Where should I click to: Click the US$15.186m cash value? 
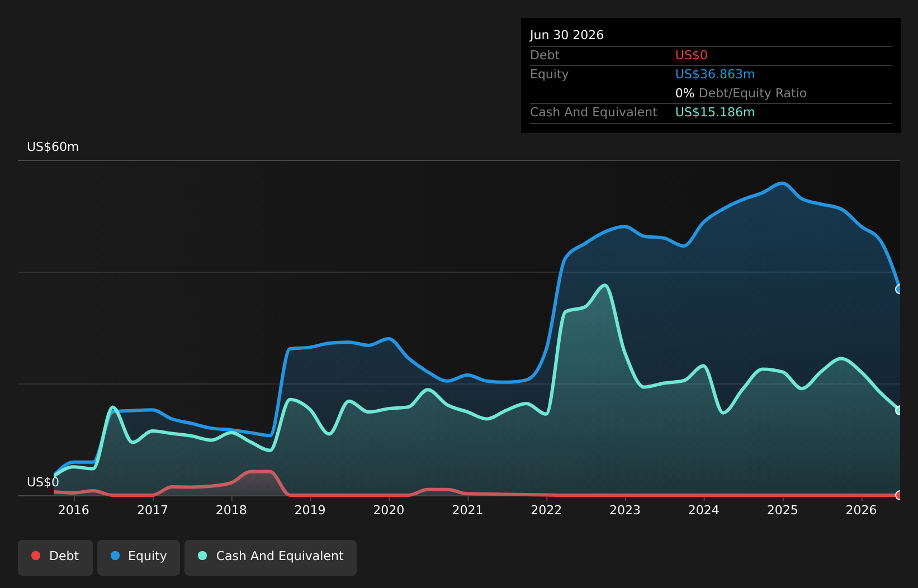point(715,112)
